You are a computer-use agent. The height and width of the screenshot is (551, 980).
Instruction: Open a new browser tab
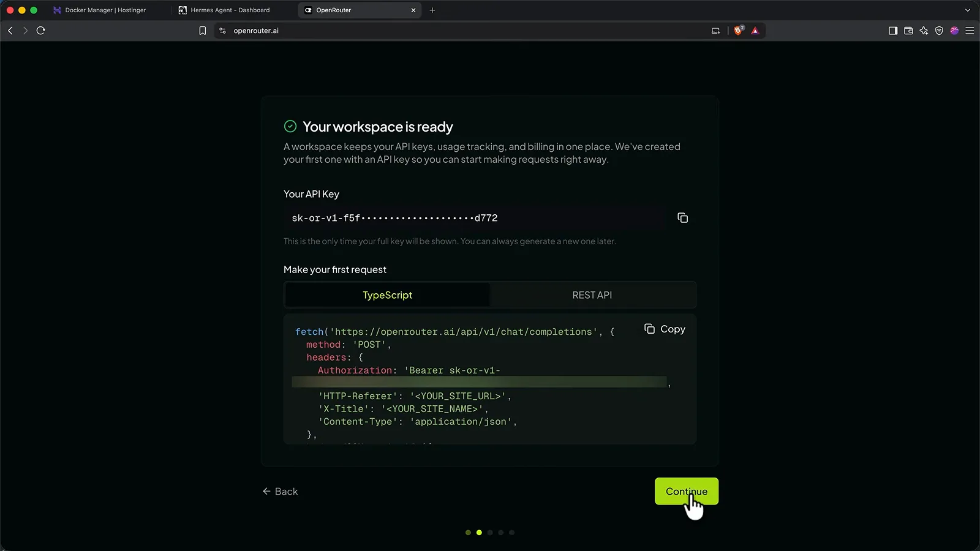[x=432, y=10]
